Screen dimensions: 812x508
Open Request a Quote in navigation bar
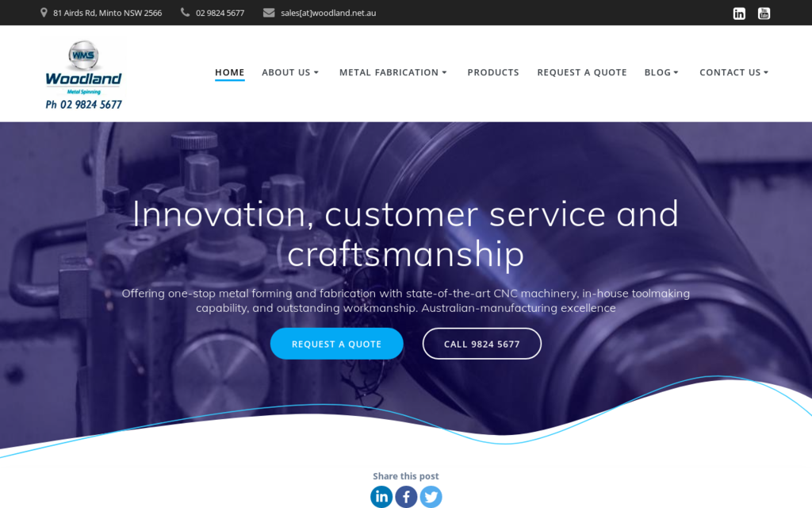tap(581, 72)
